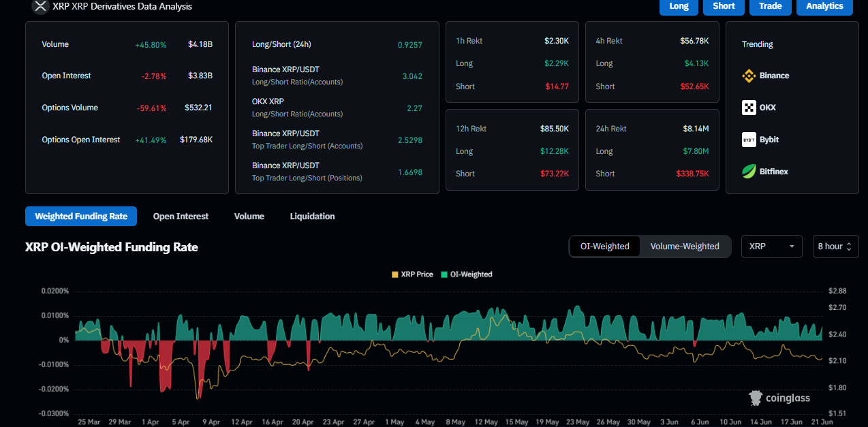The image size is (868, 427).
Task: Click the OKX logo in Trending
Action: (749, 108)
